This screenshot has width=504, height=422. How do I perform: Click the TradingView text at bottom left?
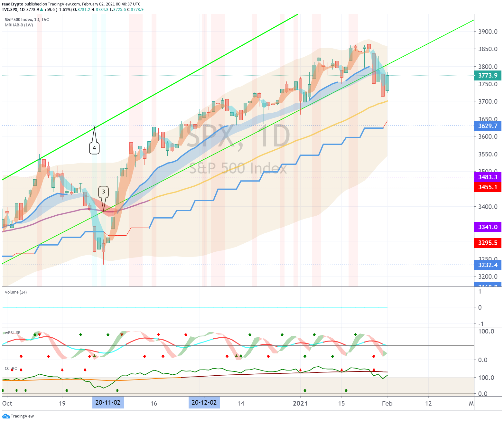(22, 416)
